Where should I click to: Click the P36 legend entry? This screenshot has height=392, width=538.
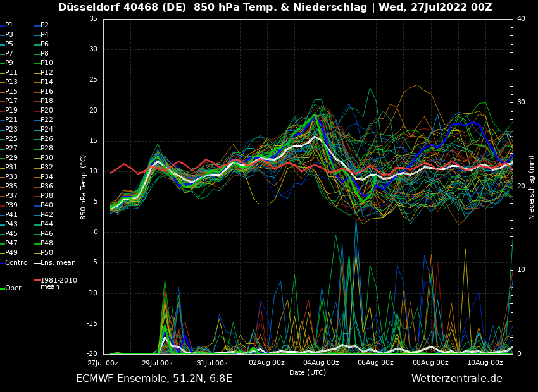click(x=47, y=187)
